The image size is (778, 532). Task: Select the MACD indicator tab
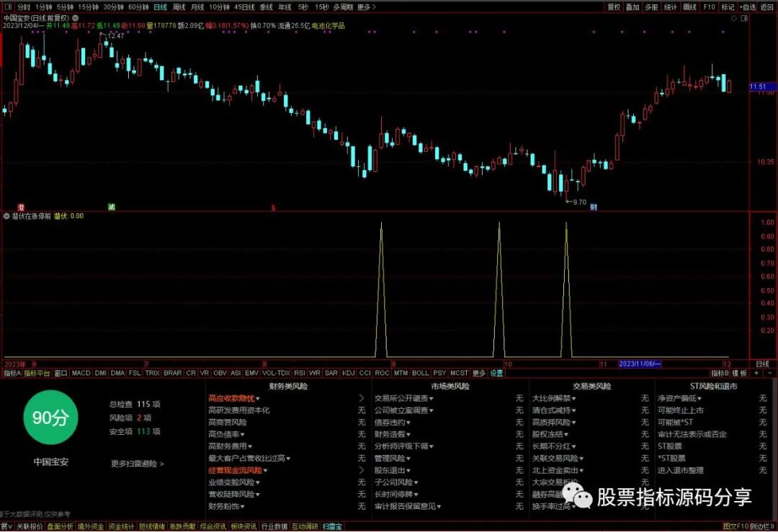tap(81, 373)
